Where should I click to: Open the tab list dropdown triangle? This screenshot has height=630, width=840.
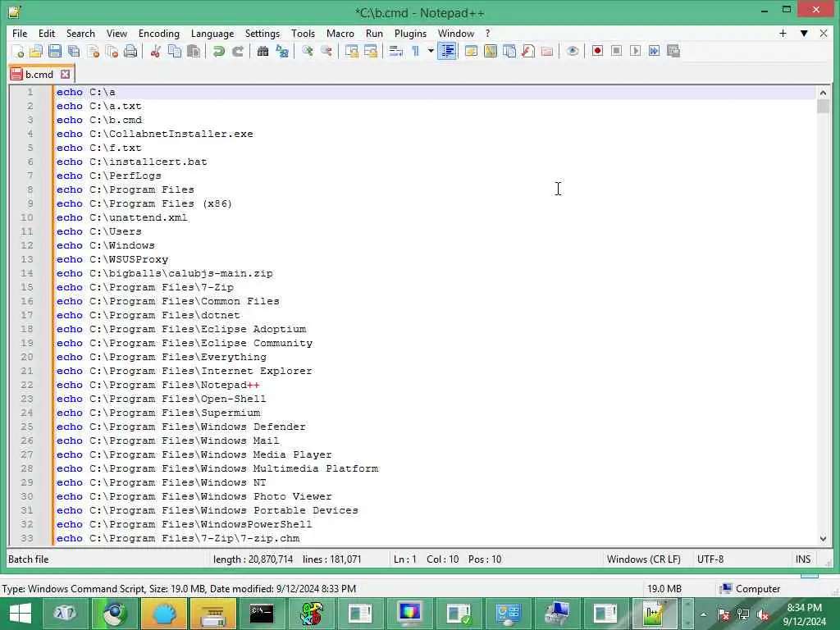tap(804, 33)
